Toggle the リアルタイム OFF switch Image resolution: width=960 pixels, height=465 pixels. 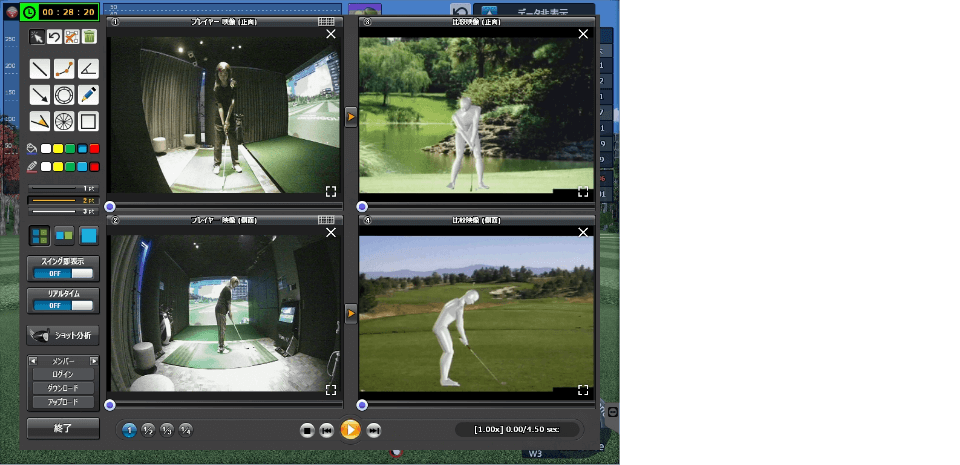pos(63,305)
